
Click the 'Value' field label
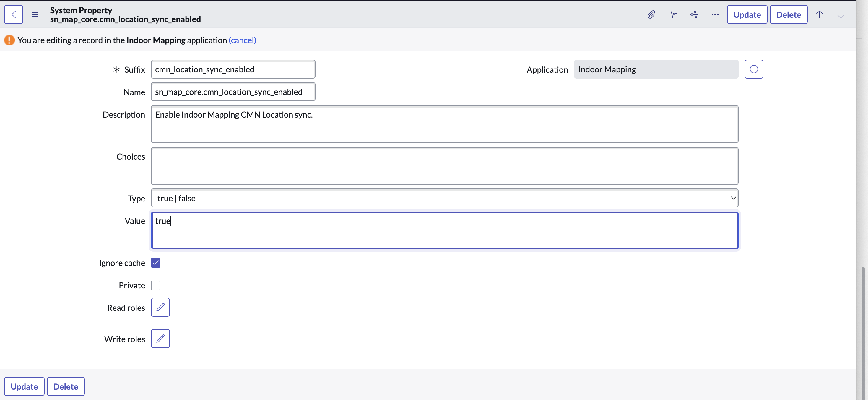point(135,221)
